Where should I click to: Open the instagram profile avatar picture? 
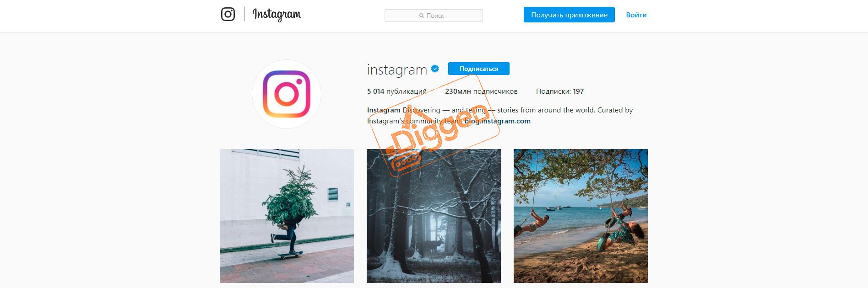pyautogui.click(x=287, y=94)
